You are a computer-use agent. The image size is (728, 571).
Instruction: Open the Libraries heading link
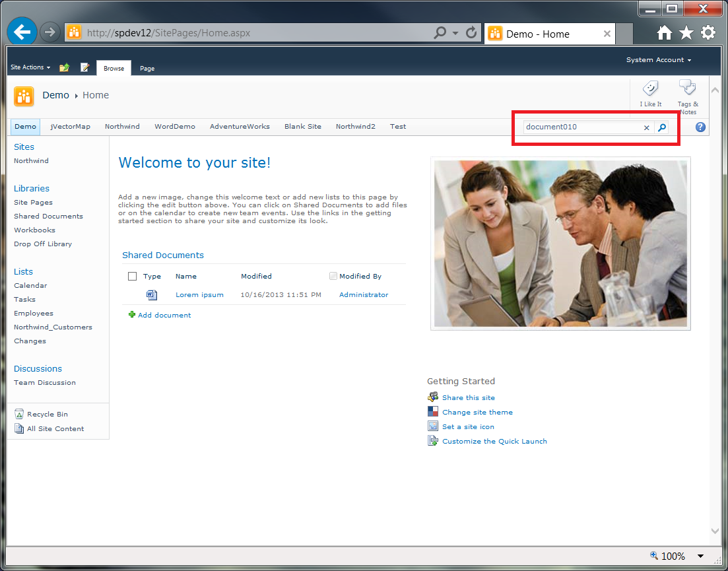[32, 189]
